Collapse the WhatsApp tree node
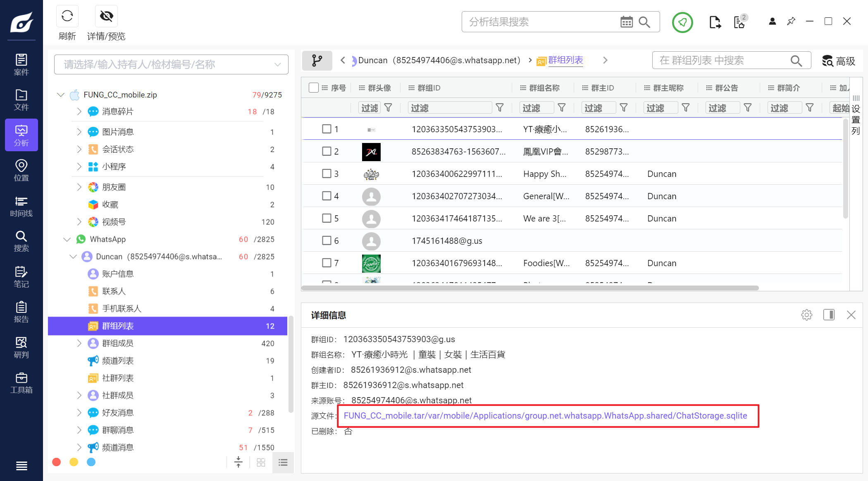 (x=67, y=239)
